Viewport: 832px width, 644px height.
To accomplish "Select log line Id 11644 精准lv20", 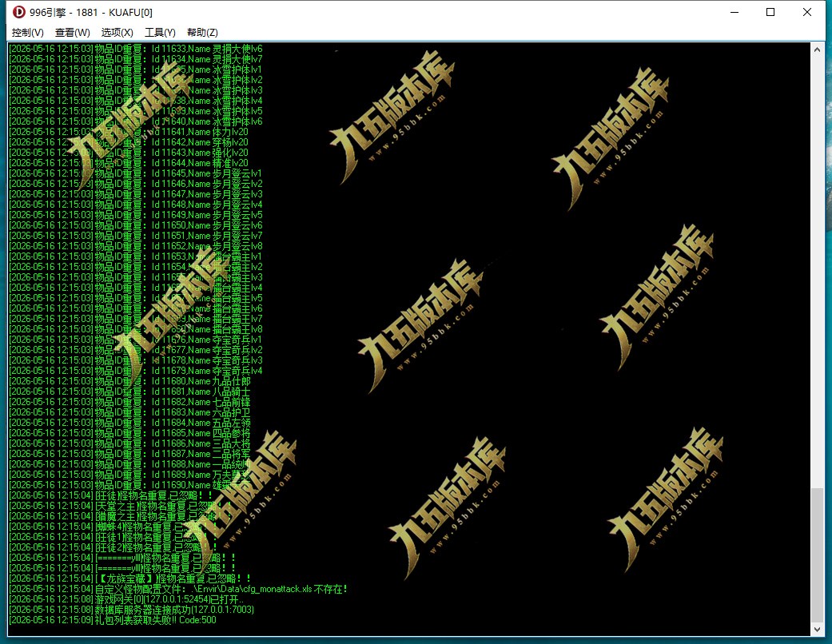I will tap(129, 163).
